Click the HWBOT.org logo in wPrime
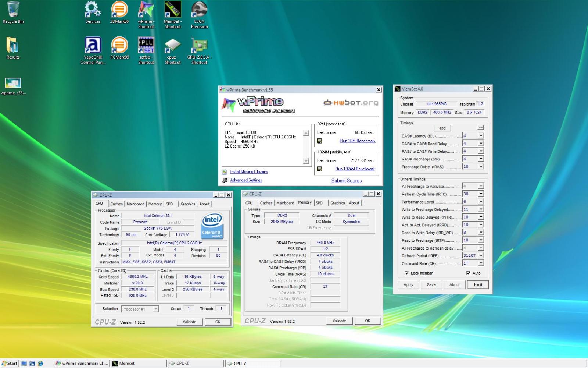Screen dimensions: 588x368 click(350, 103)
